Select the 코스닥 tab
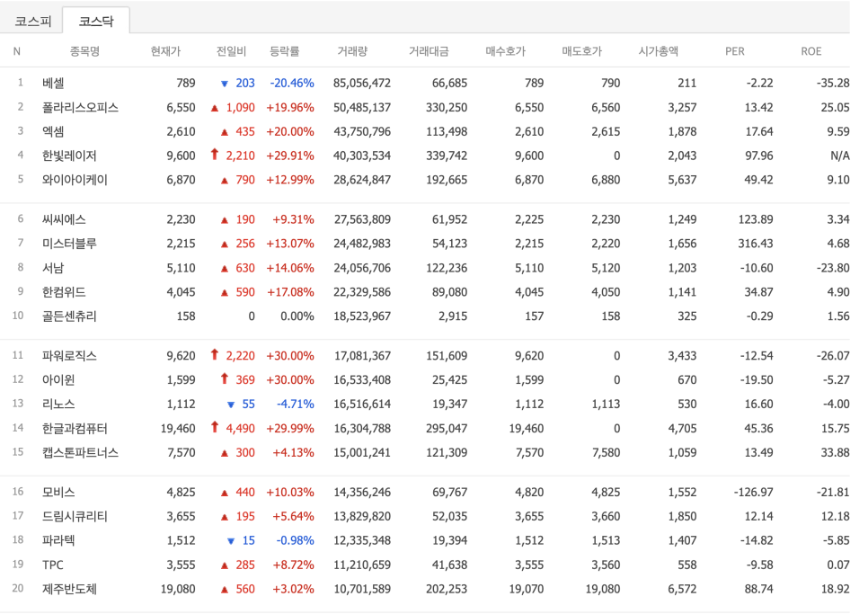The height and width of the screenshot is (614, 868). 96,21
